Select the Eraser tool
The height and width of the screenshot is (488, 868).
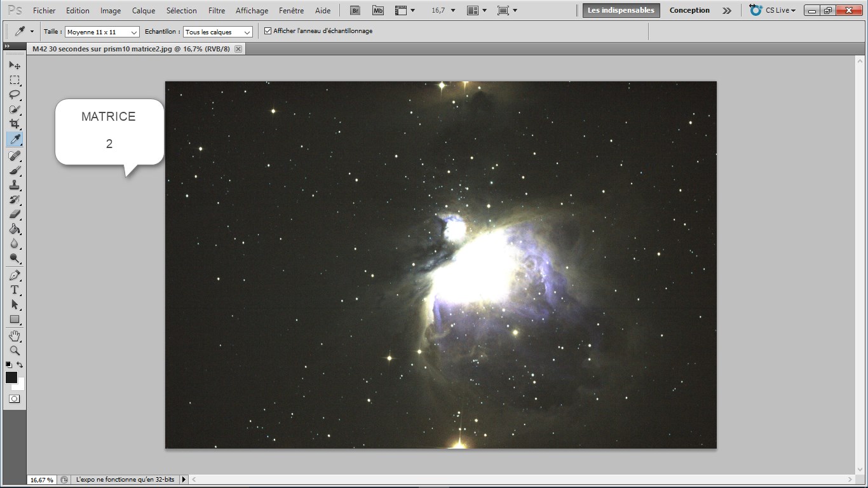click(14, 214)
